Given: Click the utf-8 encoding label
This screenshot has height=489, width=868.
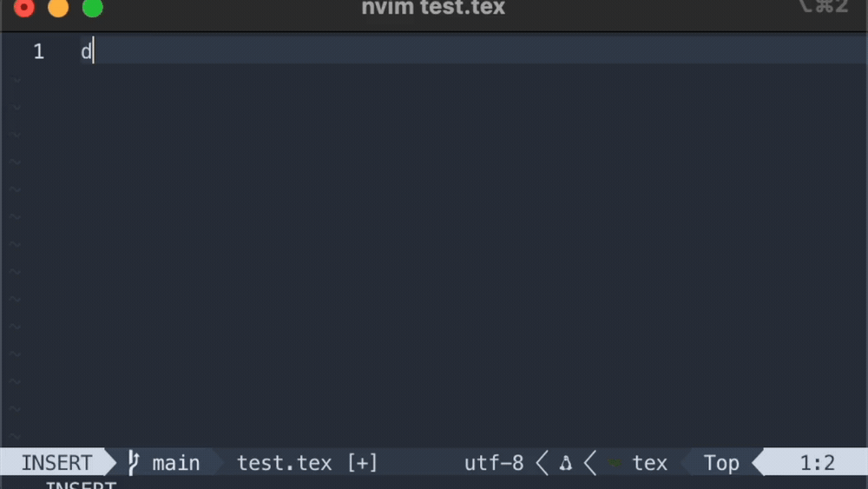Looking at the screenshot, I should pyautogui.click(x=494, y=463).
